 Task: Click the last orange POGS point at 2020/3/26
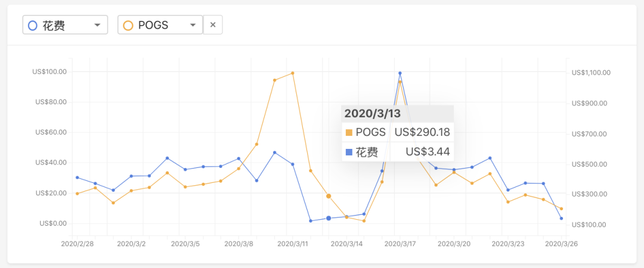point(562,209)
